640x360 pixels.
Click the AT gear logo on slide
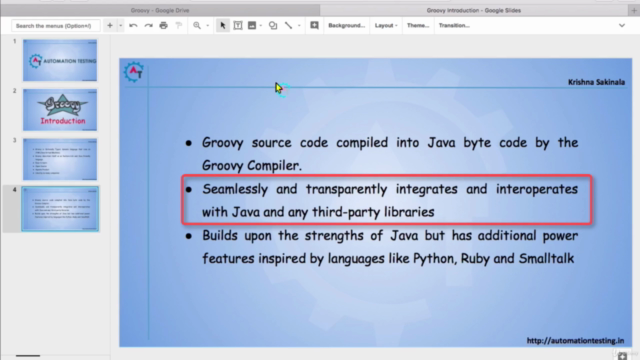coord(134,72)
